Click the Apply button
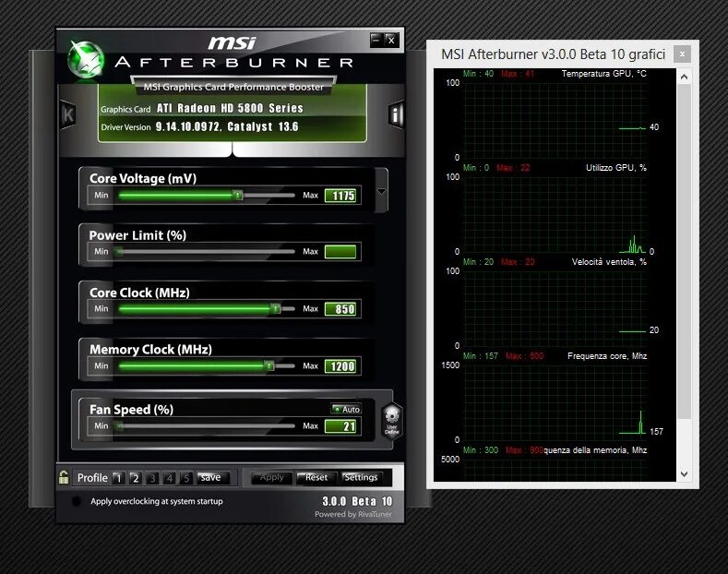The width and height of the screenshot is (728, 574). click(x=271, y=477)
